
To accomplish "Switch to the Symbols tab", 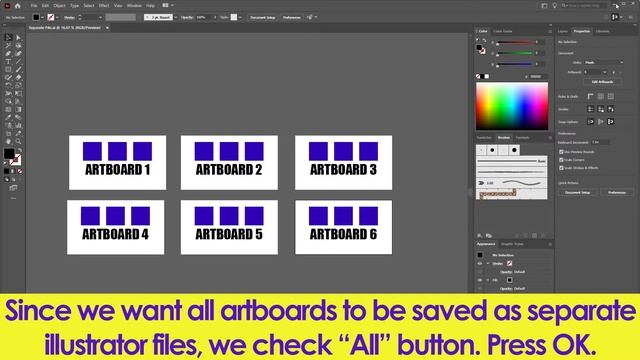I will (522, 138).
